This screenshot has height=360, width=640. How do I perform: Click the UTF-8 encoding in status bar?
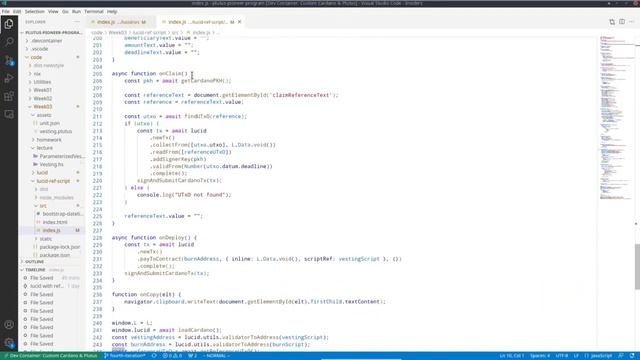coord(562,356)
